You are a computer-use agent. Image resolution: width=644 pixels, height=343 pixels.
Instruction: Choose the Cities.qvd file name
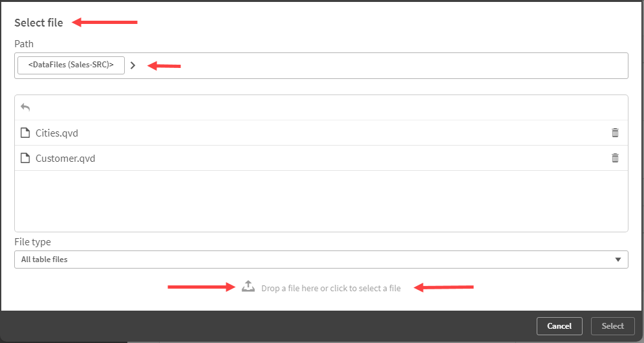[x=57, y=133]
